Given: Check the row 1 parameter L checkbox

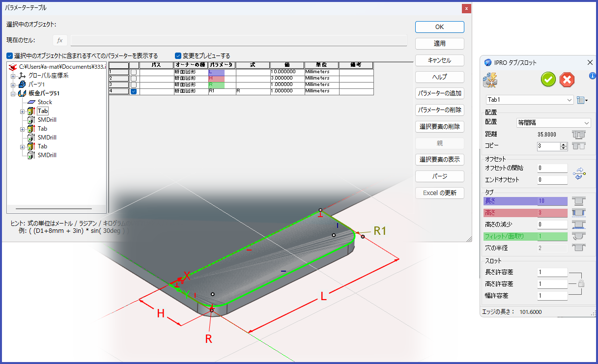Looking at the screenshot, I should pos(134,72).
